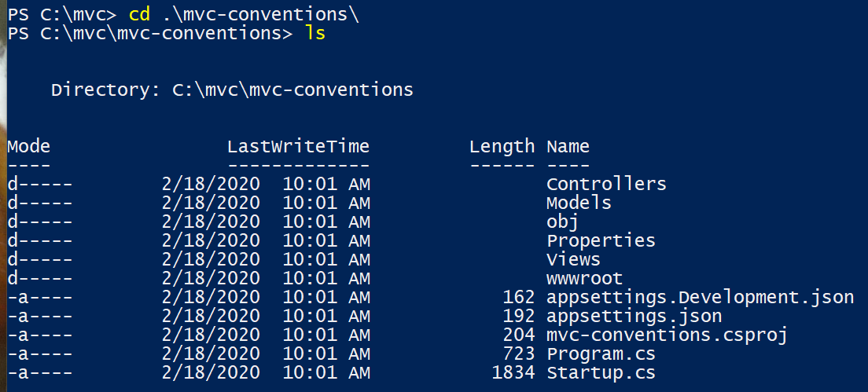Click the 1834 length value for Startup.cs
The image size is (868, 392).
(x=513, y=372)
